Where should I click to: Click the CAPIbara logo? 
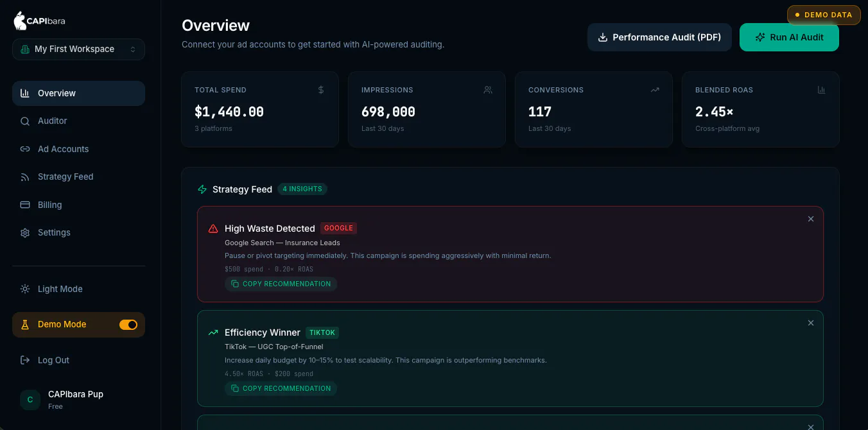(x=39, y=21)
